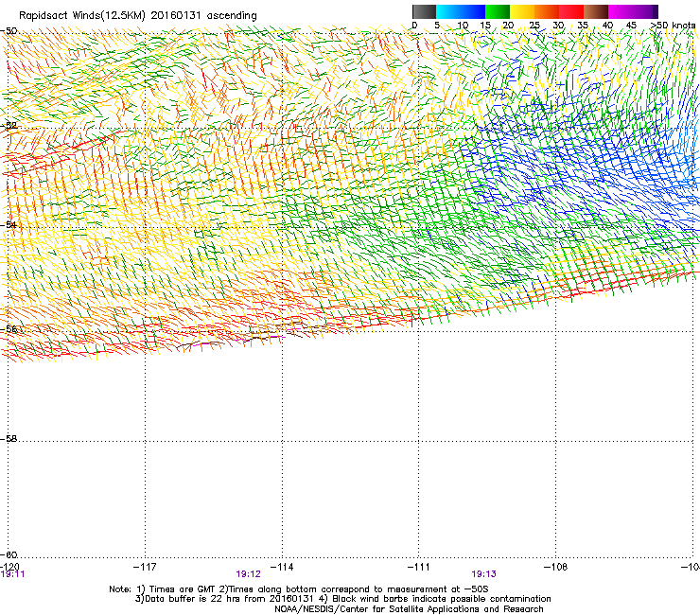Click the '>50 knots' legend label
Viewport: 700px width, 615px height.
674,26
